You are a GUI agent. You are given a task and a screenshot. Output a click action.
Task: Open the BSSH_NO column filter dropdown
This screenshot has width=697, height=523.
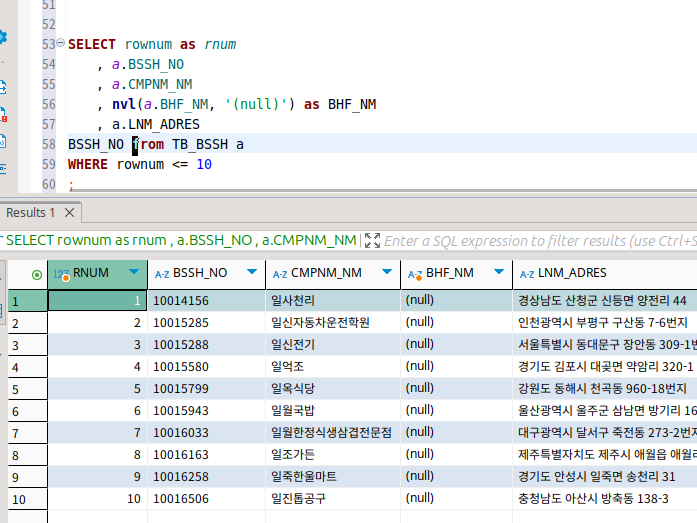(x=252, y=272)
